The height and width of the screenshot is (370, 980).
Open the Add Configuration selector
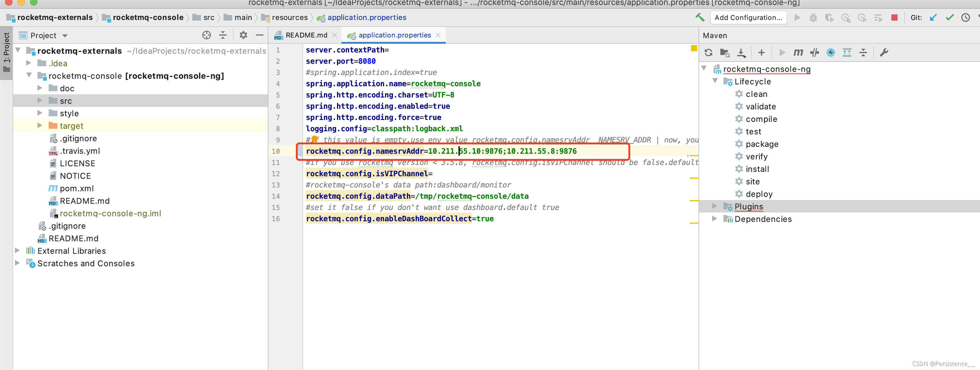(748, 17)
